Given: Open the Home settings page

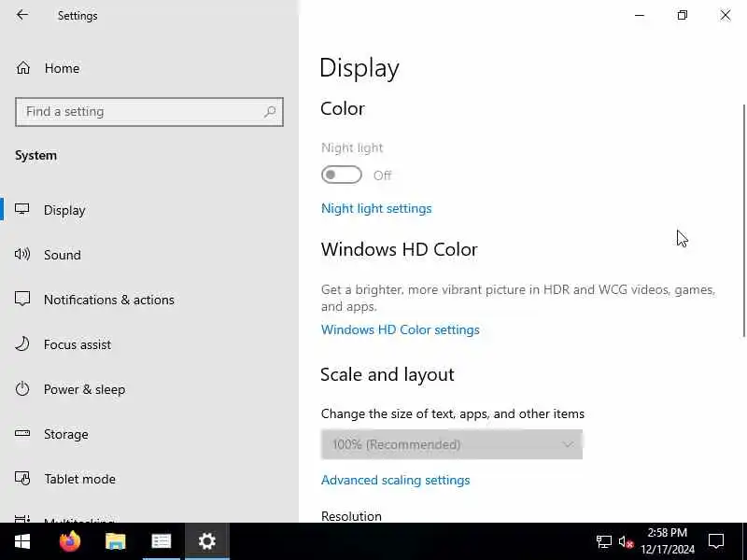Looking at the screenshot, I should tap(48, 68).
